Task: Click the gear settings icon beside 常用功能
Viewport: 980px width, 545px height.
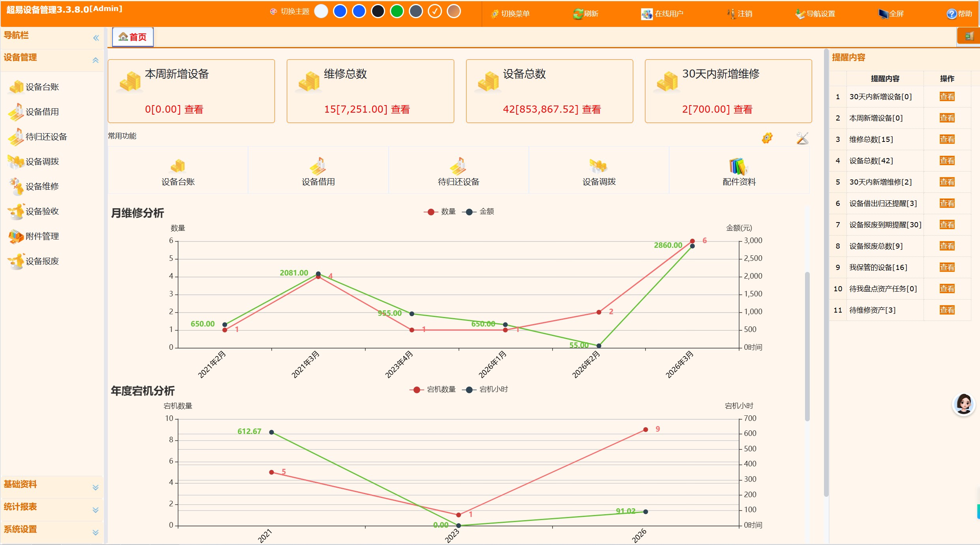Action: (767, 138)
